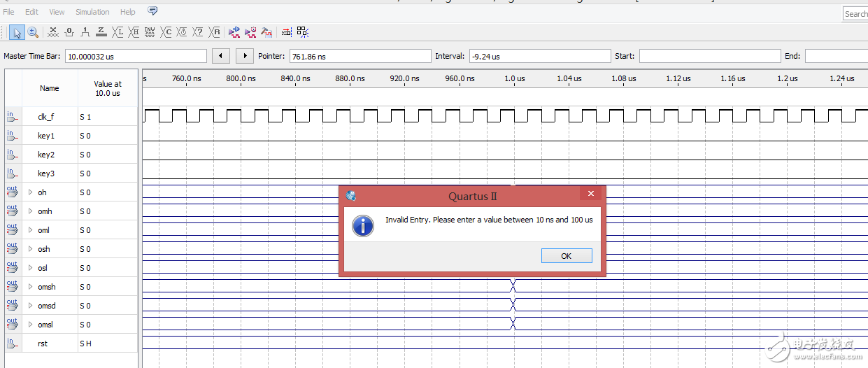Screen dimensions: 868x368
Task: Click the End time field
Action: (837, 56)
